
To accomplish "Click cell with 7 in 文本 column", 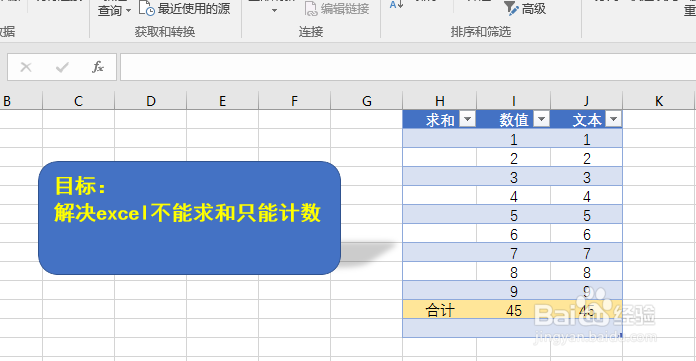I will 586,253.
